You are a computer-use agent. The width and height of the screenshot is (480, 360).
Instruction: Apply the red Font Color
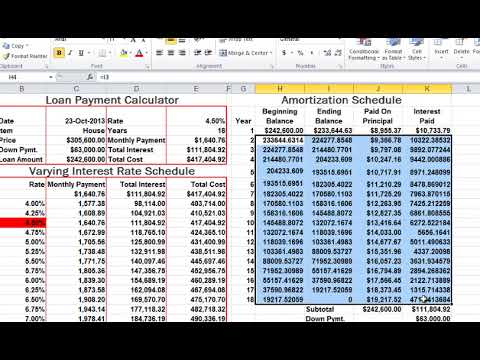pos(139,53)
